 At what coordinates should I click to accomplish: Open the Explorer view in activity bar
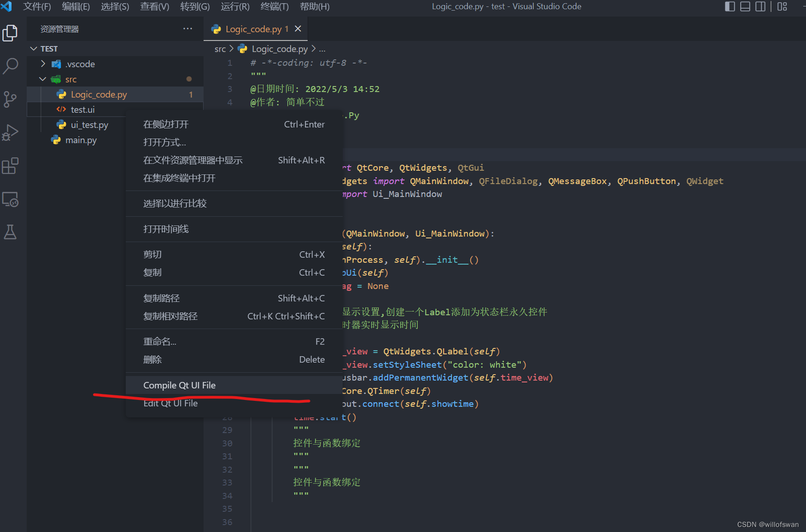(10, 33)
